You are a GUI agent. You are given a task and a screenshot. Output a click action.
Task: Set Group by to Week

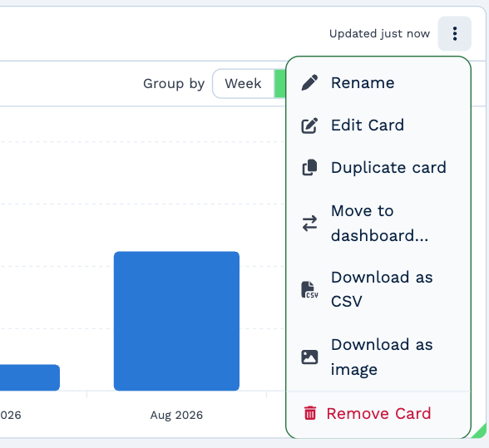[x=243, y=84]
